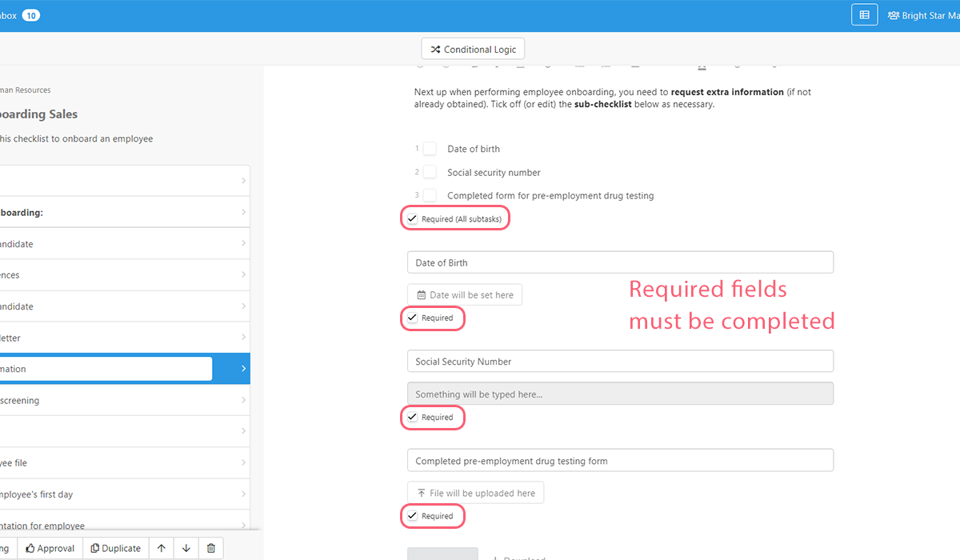Viewport: 960px width, 560px height.
Task: Tick the Date of birth subtask checkbox
Action: point(430,149)
